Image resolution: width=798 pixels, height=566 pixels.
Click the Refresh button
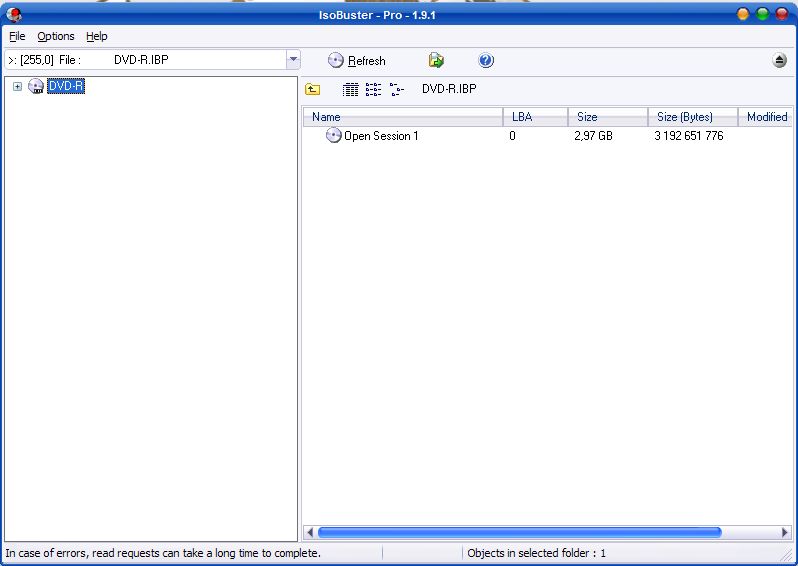[x=357, y=61]
